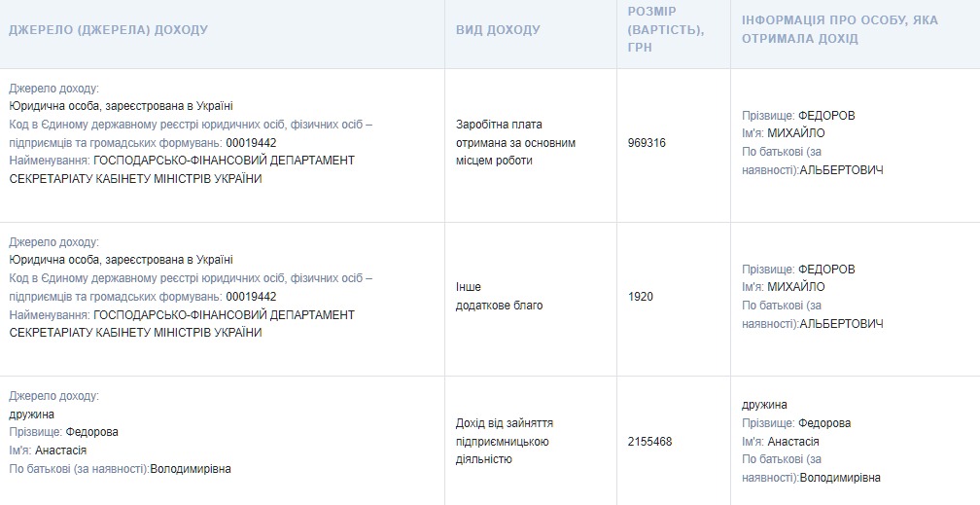The width and height of the screenshot is (980, 505).
Task: Click the "Інше додаткове благо" income type
Action: point(499,296)
